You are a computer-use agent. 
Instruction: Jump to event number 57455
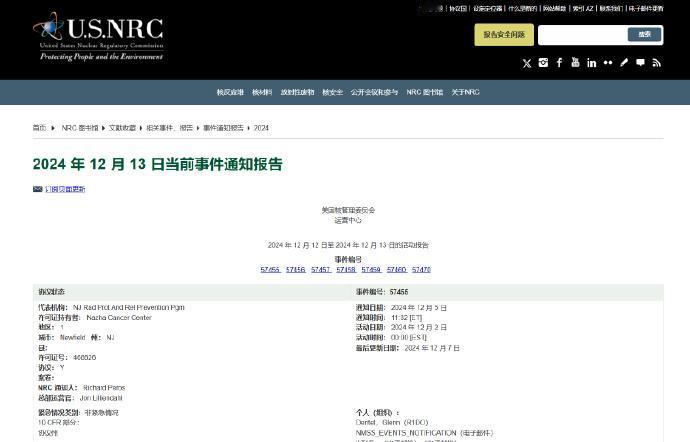click(x=270, y=269)
